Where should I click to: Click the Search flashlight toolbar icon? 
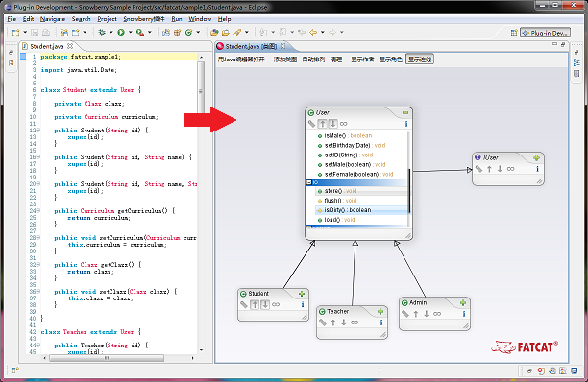click(x=237, y=33)
